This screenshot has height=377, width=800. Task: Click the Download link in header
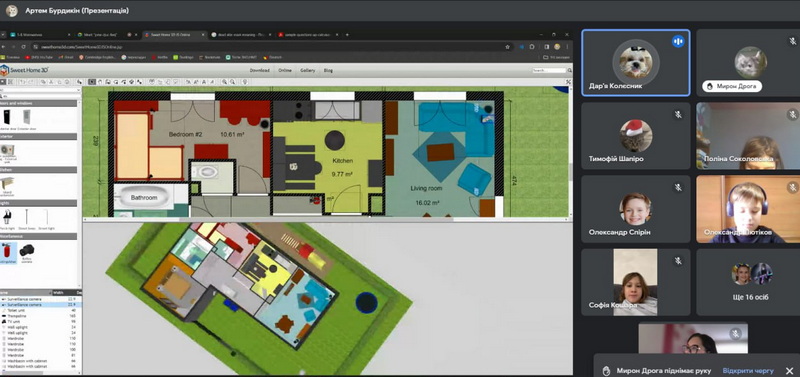(259, 70)
